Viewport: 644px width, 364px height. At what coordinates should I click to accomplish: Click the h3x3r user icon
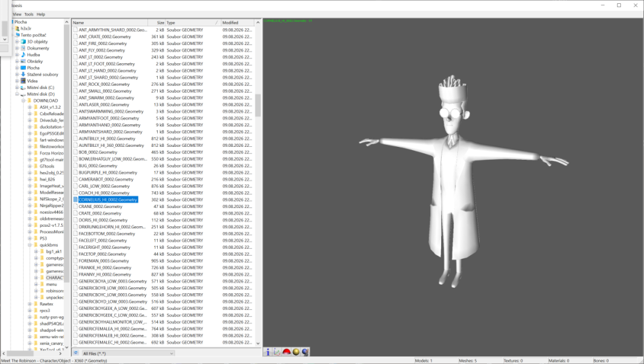click(x=17, y=28)
